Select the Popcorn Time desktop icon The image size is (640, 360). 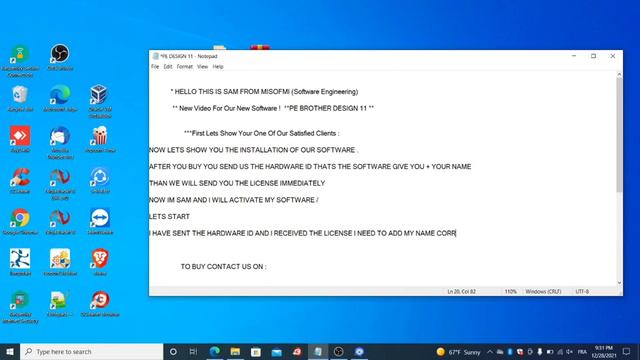click(100, 139)
